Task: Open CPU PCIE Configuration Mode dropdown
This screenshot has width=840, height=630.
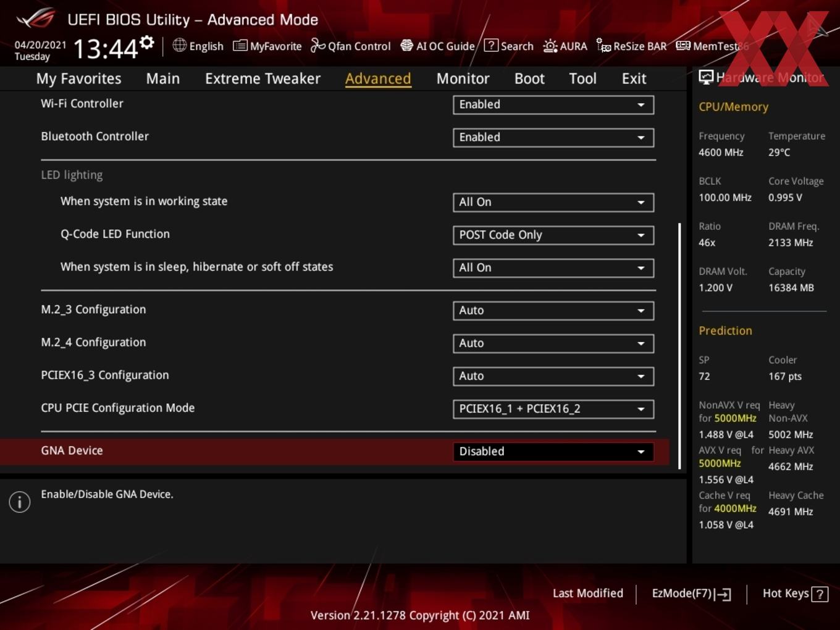Action: click(553, 408)
